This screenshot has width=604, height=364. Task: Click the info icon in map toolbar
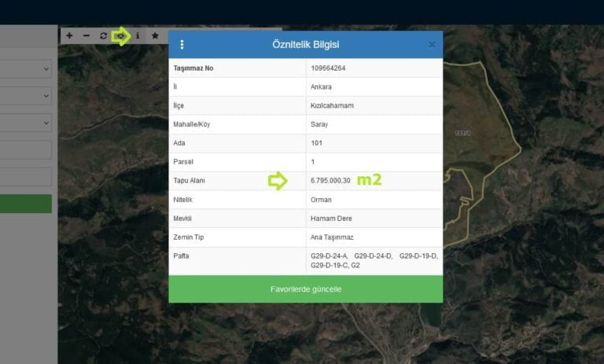138,36
